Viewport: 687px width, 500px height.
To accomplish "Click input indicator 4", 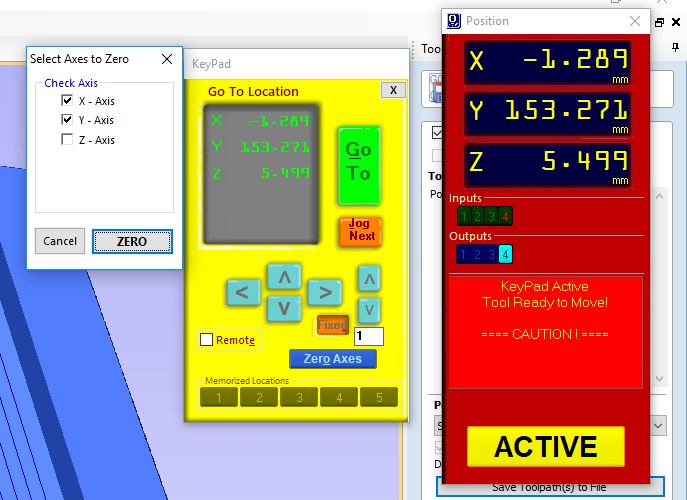I will pyautogui.click(x=505, y=216).
